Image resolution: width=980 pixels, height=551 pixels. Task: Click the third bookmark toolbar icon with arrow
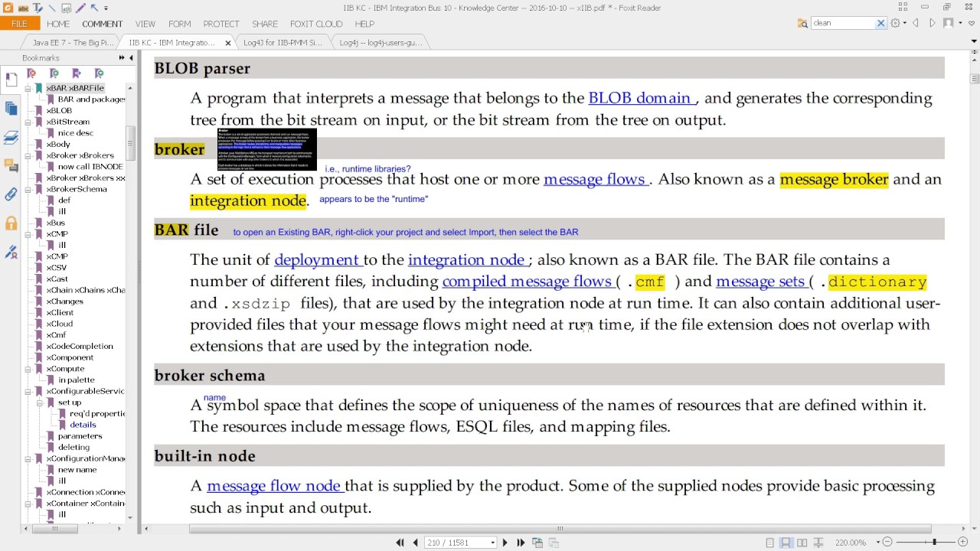pos(76,73)
